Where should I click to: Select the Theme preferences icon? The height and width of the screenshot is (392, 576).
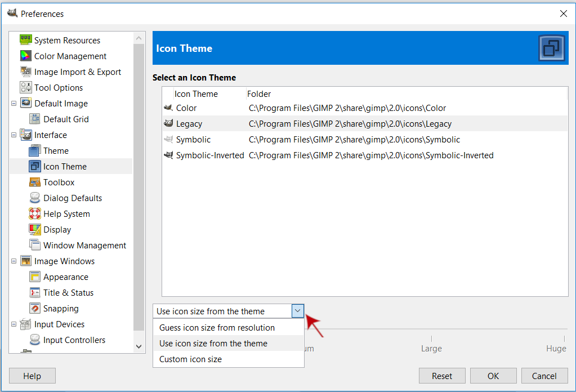(35, 150)
